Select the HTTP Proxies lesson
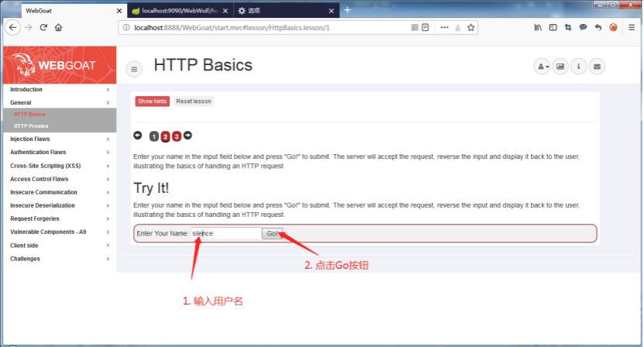 point(31,125)
